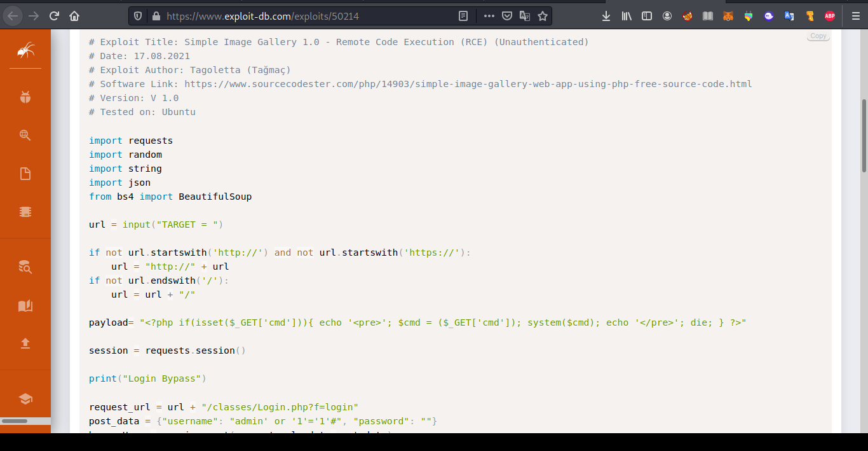Screen dimensions: 868x451
Task: Click the url = input TARGET line
Action: tap(156, 225)
